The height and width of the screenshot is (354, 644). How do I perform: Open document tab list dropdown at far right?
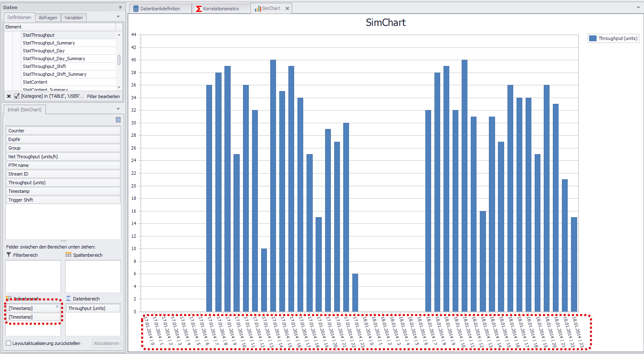click(638, 8)
